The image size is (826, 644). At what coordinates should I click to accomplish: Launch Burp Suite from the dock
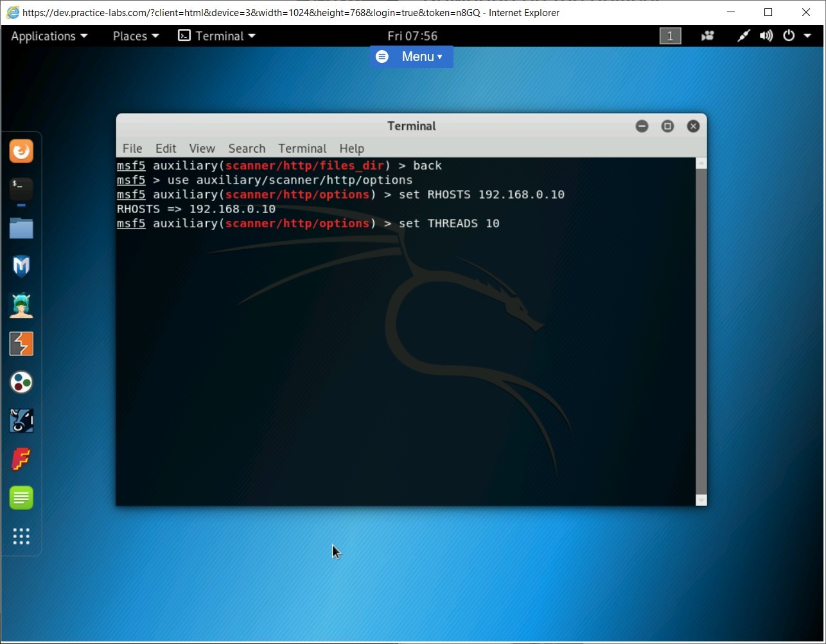(21, 344)
